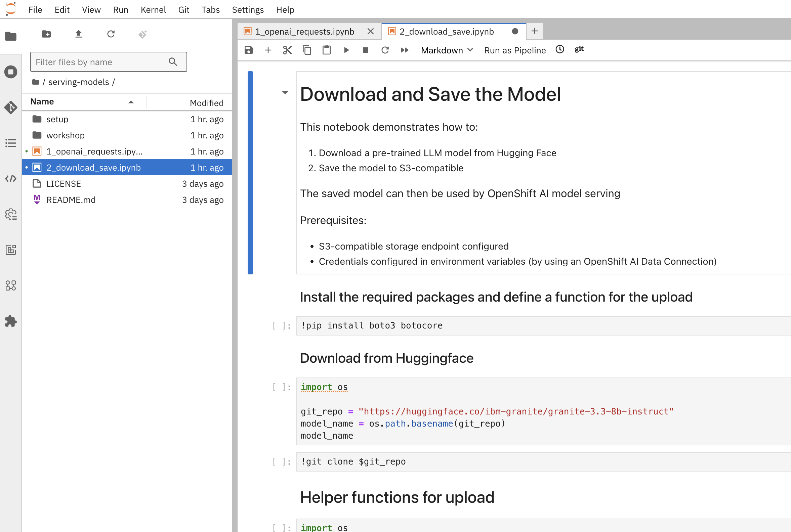Click the git clone $git_repo cell
Screen dimensions: 791x532
pos(543,461)
